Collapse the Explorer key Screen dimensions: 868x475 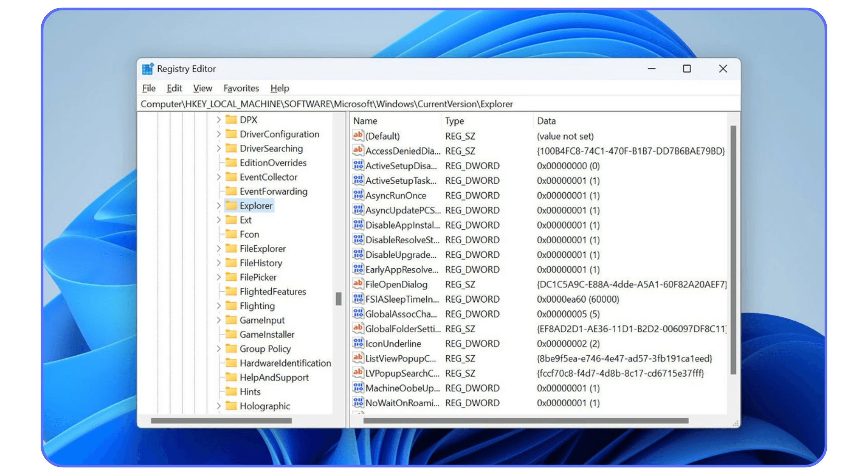click(x=218, y=205)
